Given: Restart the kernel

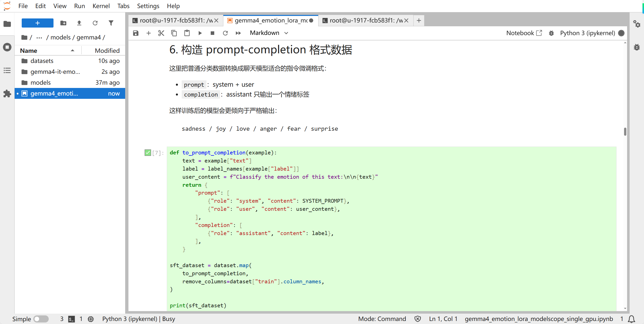Looking at the screenshot, I should (225, 33).
